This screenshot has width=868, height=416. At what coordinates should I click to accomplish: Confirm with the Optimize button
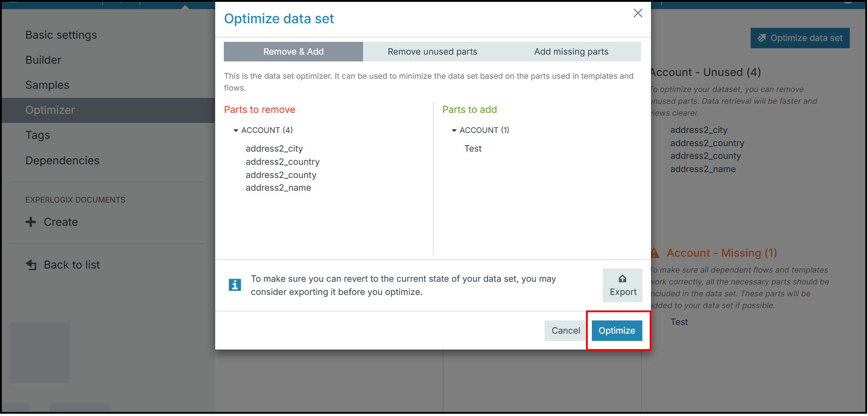coord(617,331)
